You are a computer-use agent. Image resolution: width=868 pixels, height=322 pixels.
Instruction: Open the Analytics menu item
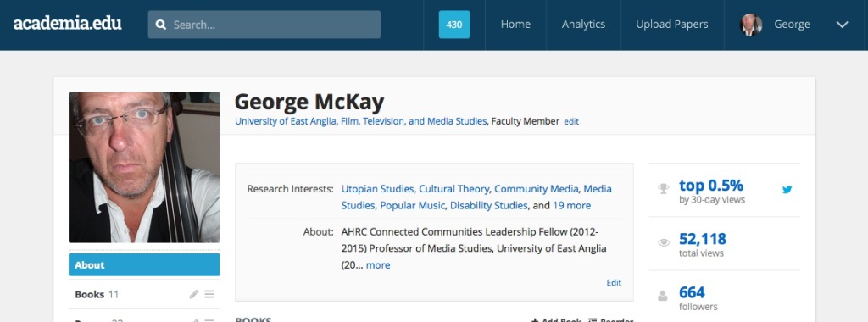point(583,25)
